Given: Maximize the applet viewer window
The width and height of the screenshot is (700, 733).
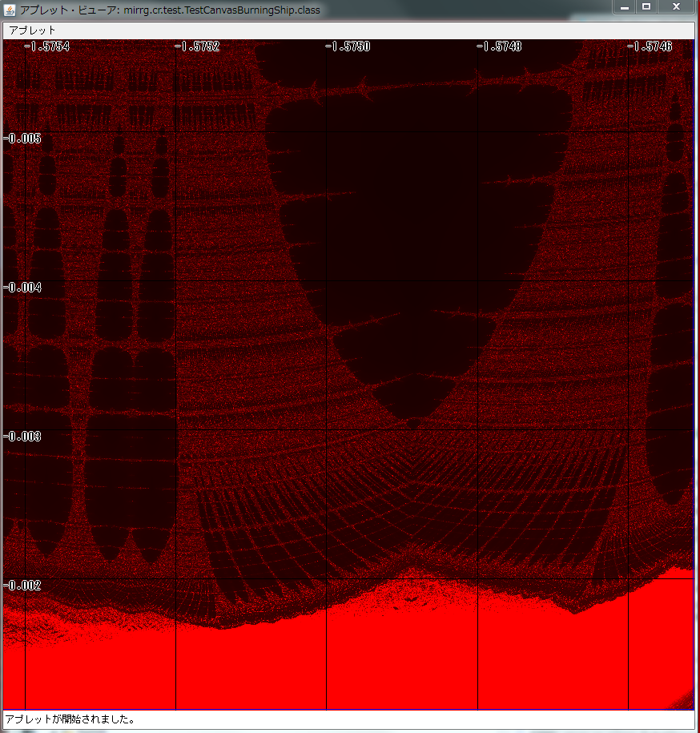Looking at the screenshot, I should coord(646,6).
